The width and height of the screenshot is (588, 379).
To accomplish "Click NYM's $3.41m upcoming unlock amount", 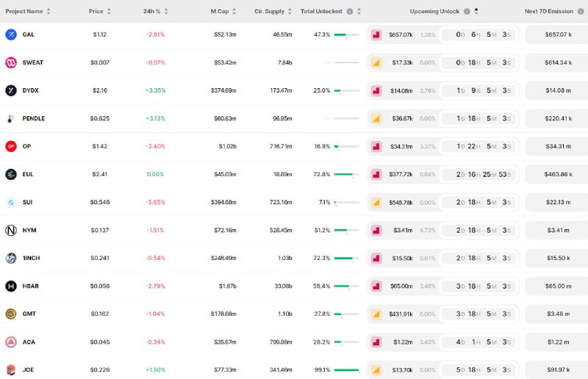I will (403, 230).
